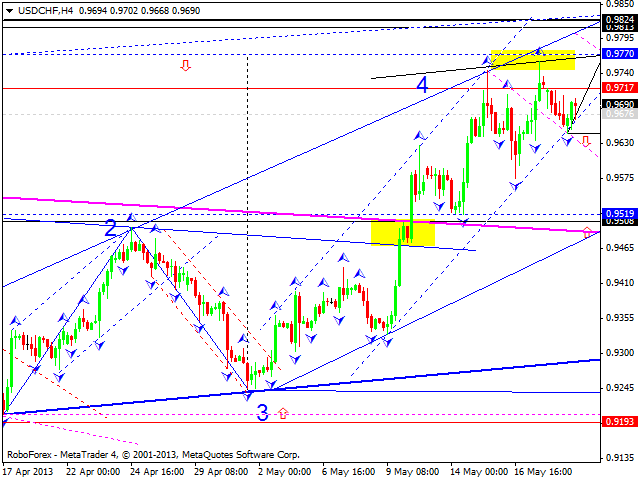Select the wave label 4
Viewport: 640px width, 480px height.
click(x=423, y=86)
